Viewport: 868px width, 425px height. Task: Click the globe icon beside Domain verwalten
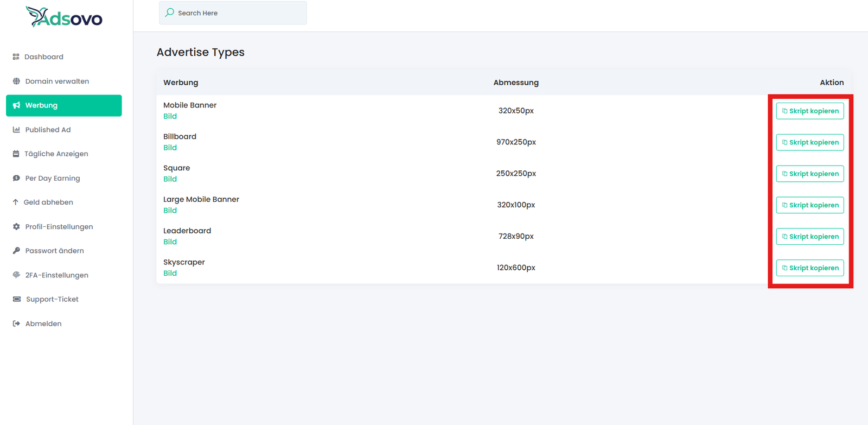(16, 81)
